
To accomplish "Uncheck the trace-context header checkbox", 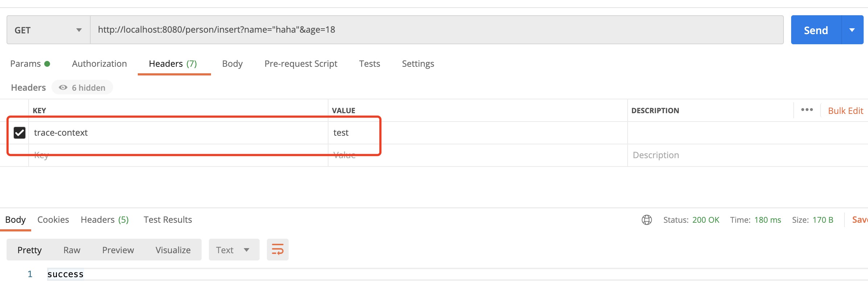I will (x=20, y=133).
